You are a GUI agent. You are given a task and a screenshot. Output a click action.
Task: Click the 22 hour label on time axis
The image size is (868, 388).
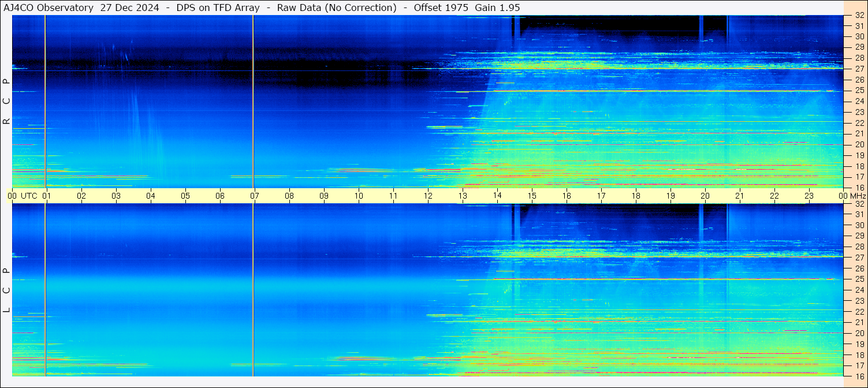(774, 196)
